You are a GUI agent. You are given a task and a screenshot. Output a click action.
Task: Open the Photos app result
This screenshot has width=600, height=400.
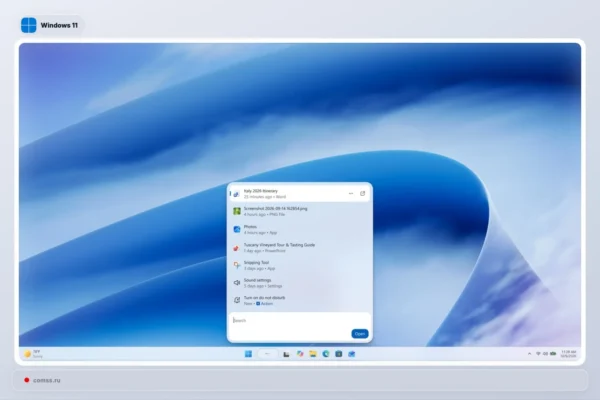(x=299, y=229)
